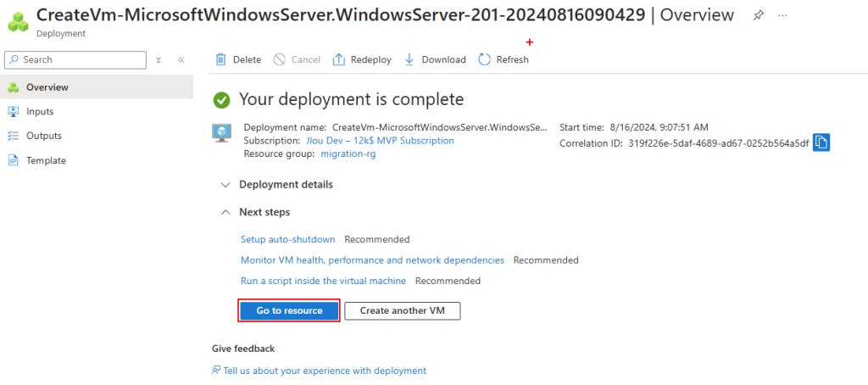This screenshot has height=385, width=868.
Task: Click the Delete trash can icon
Action: pyautogui.click(x=221, y=59)
